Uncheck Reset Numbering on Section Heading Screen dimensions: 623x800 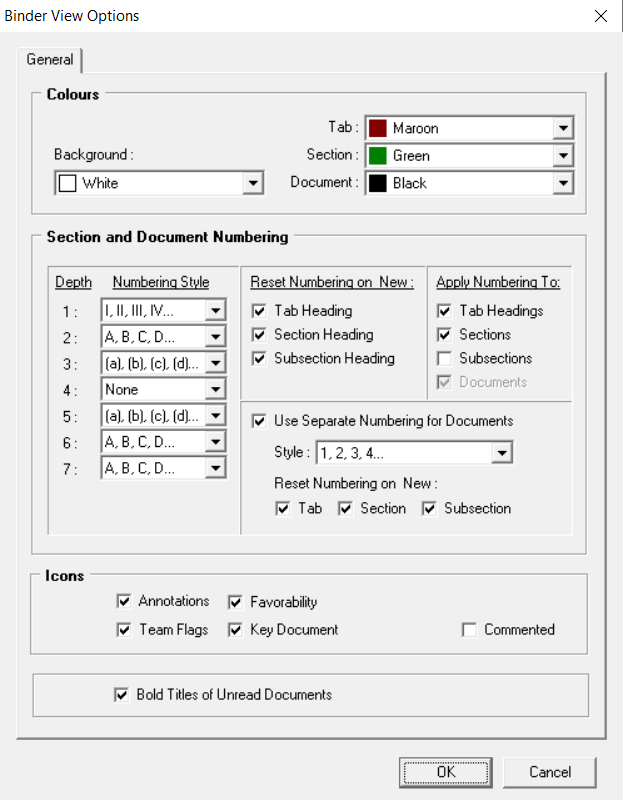tap(259, 335)
